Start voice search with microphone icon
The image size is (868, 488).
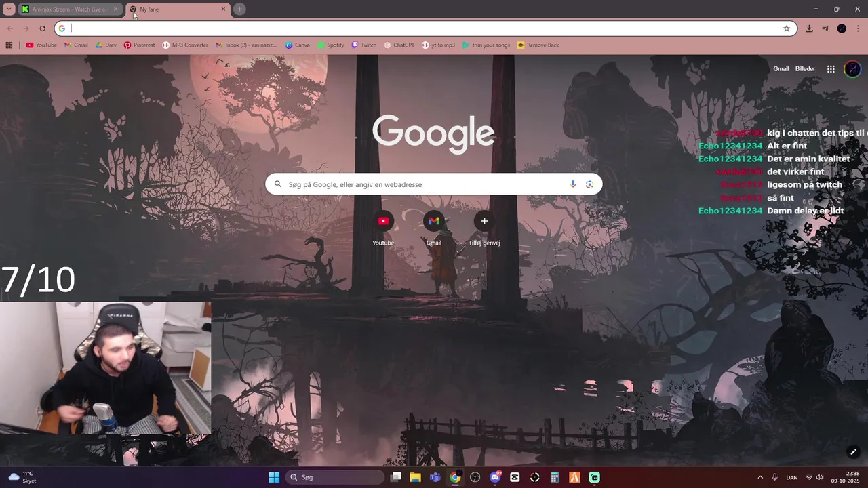point(573,184)
